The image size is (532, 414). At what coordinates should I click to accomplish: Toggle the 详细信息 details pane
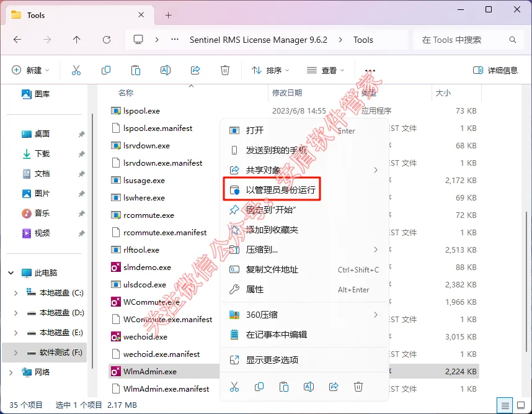click(x=495, y=70)
